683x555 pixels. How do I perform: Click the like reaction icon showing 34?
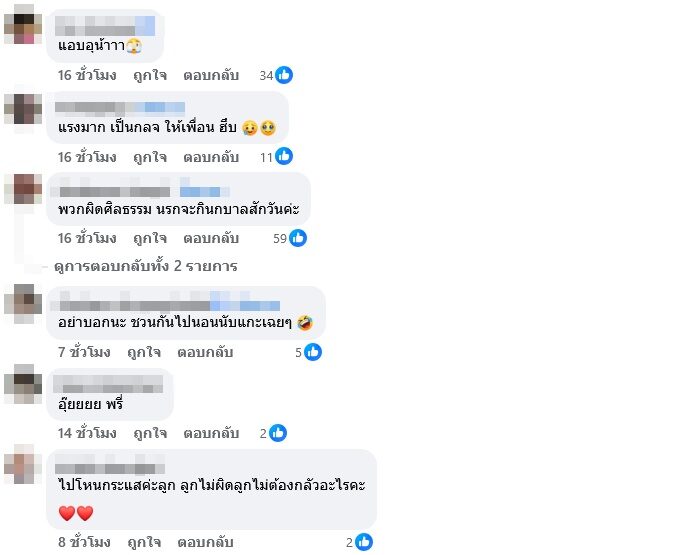coord(284,75)
